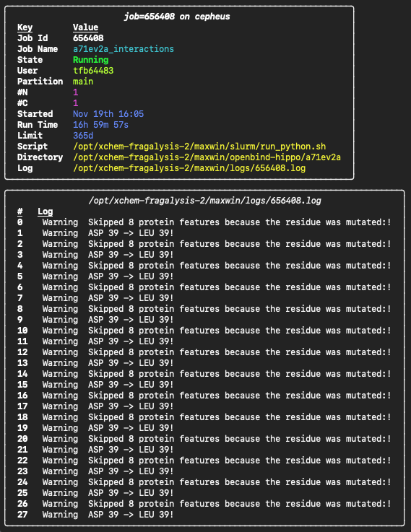Click the 'User' key label
Image resolution: width=411 pixels, height=532 pixels.
click(27, 71)
